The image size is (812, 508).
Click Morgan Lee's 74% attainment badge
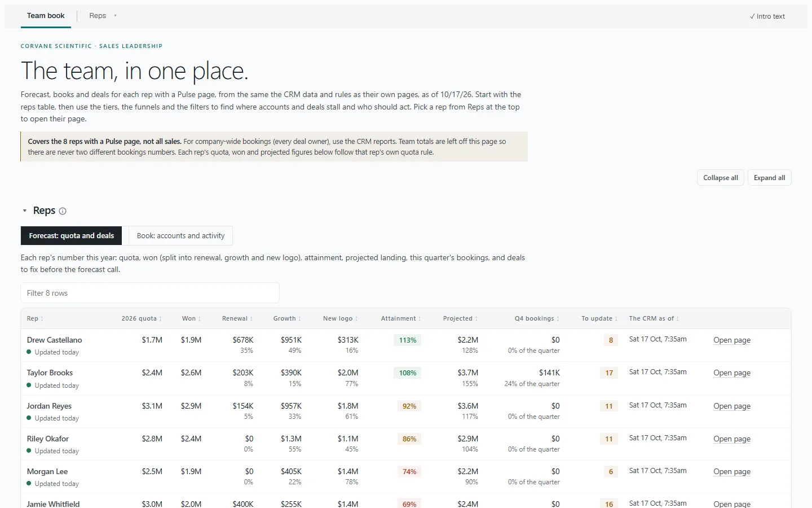(x=409, y=472)
